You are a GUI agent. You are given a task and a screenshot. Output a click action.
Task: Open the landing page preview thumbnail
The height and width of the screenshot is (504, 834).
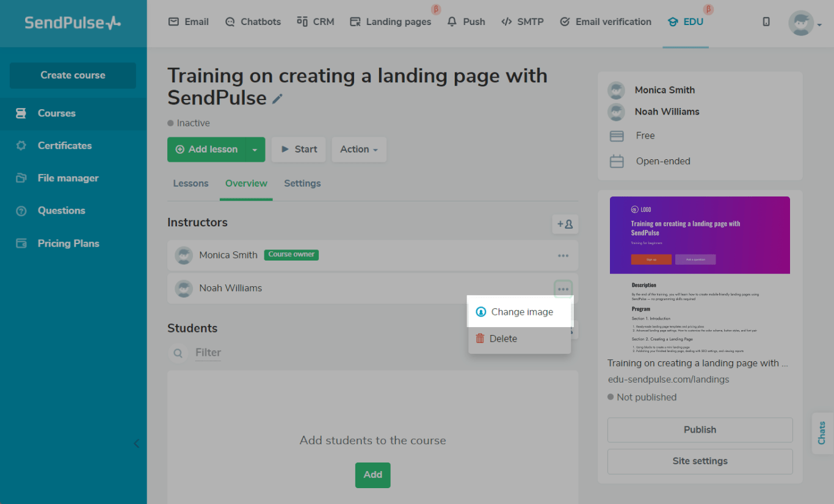point(700,273)
